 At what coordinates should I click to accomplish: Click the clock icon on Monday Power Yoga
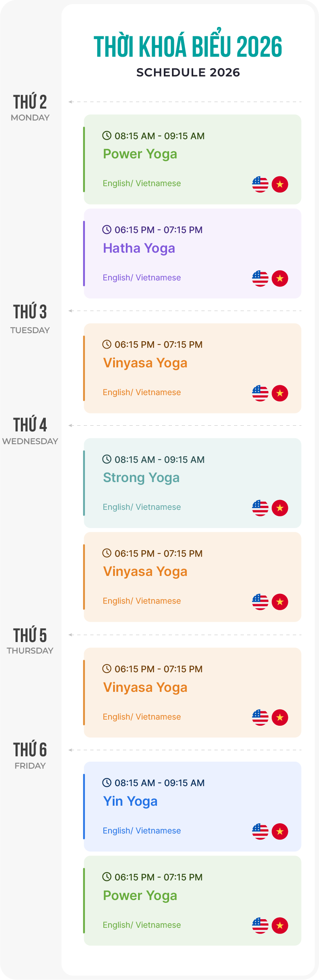pos(107,136)
